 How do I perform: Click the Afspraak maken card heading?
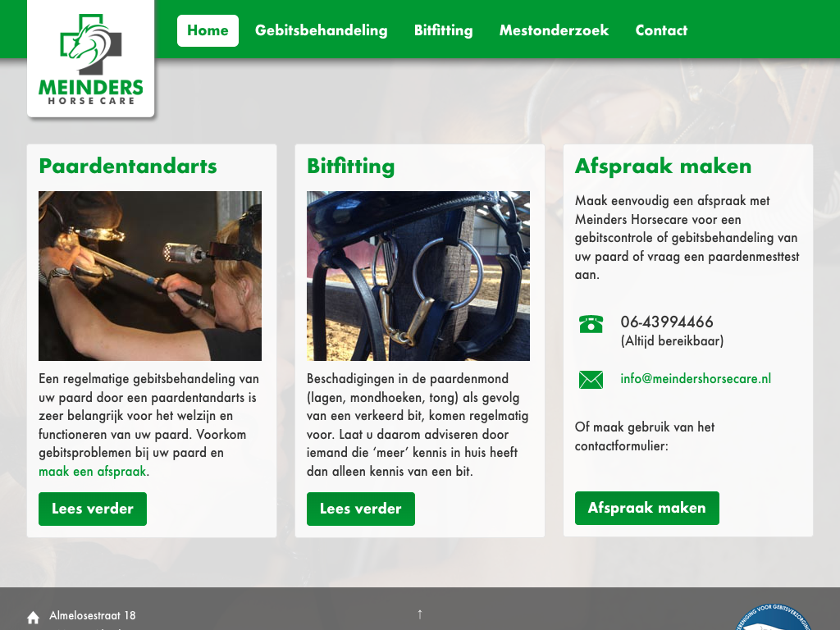663,166
